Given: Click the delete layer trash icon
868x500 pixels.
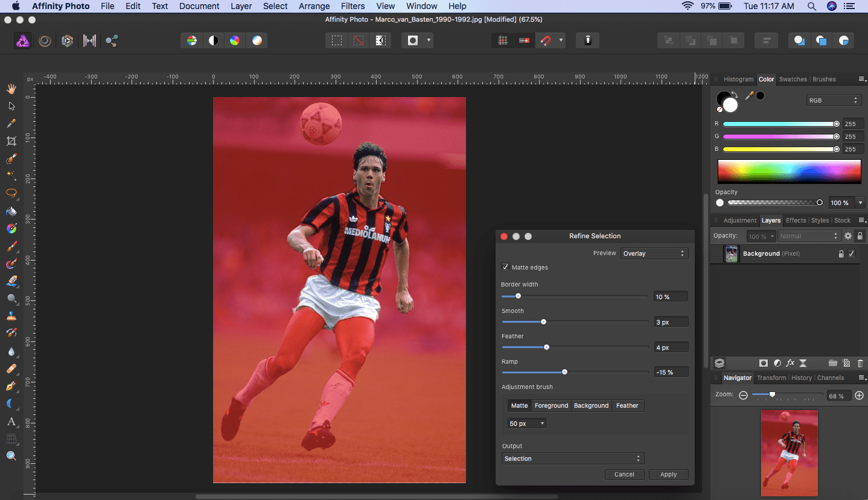Looking at the screenshot, I should pos(860,363).
